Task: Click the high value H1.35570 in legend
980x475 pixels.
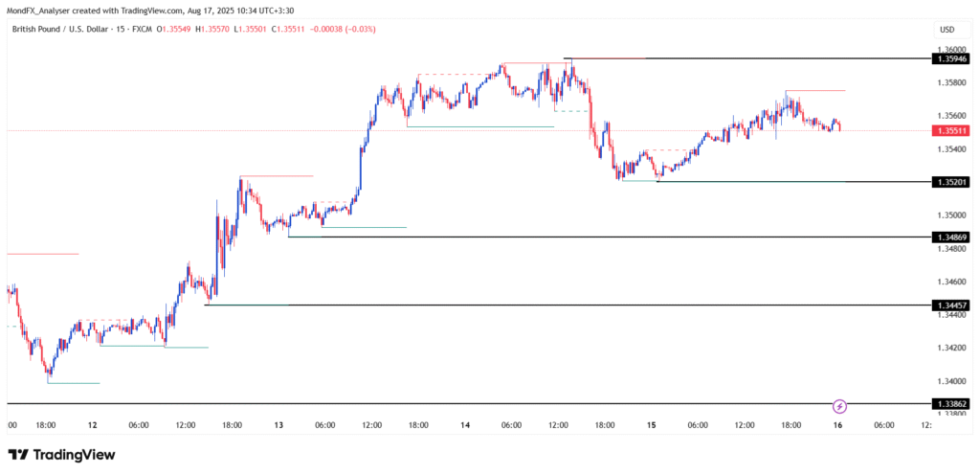Action: [x=213, y=30]
